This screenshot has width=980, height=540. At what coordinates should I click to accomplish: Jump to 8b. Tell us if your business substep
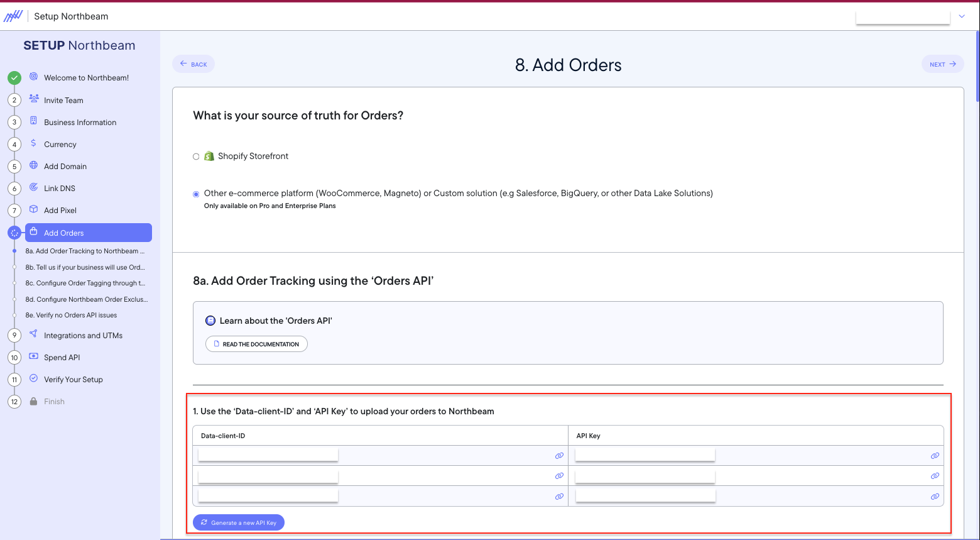coord(85,267)
